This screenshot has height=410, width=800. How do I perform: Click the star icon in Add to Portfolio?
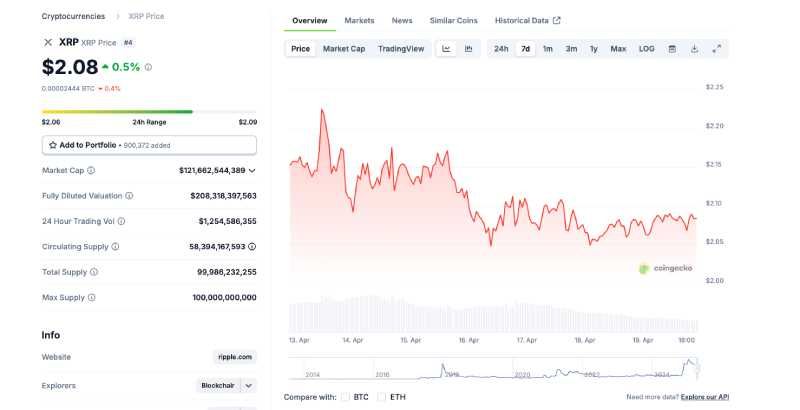point(53,145)
